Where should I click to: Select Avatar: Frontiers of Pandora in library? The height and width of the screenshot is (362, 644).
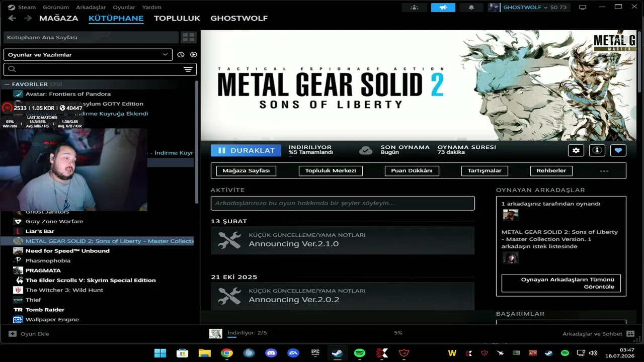coord(68,94)
